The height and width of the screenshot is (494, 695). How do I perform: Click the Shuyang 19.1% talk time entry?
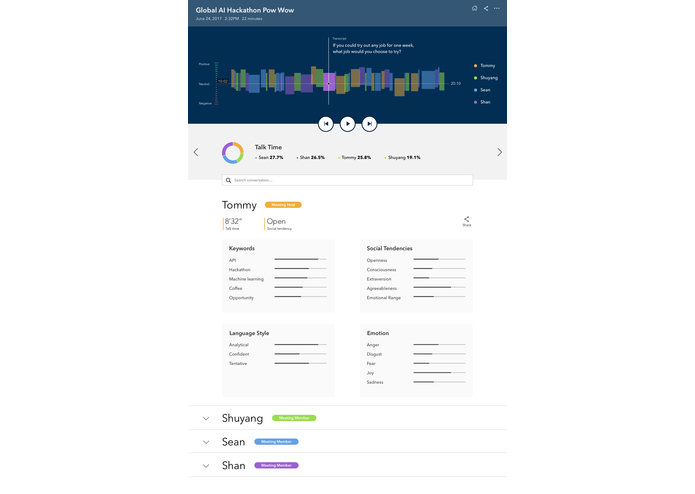point(402,157)
